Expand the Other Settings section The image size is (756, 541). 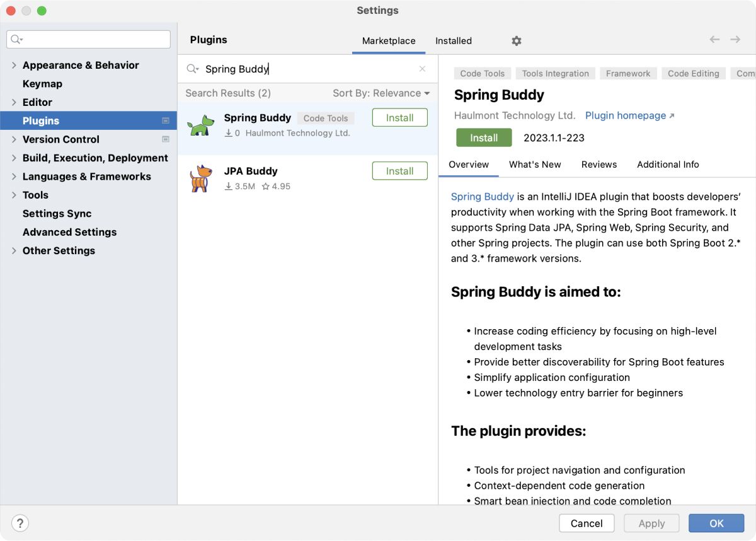14,250
